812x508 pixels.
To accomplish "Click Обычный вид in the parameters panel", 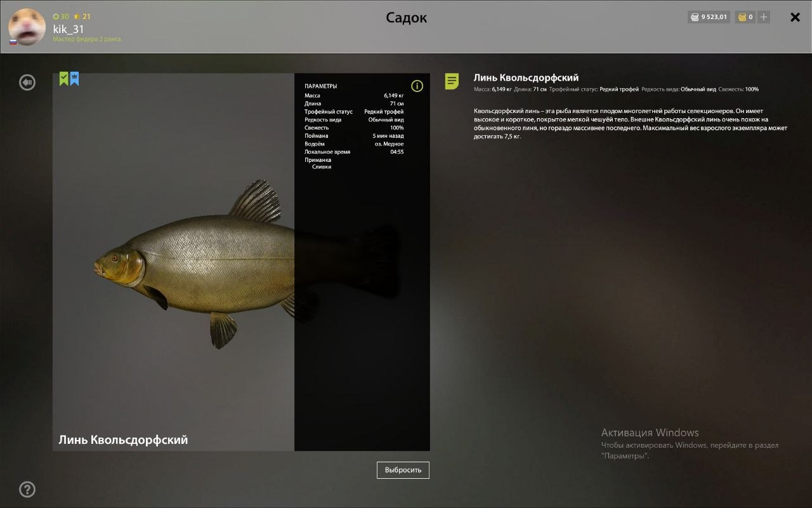I will [x=386, y=120].
